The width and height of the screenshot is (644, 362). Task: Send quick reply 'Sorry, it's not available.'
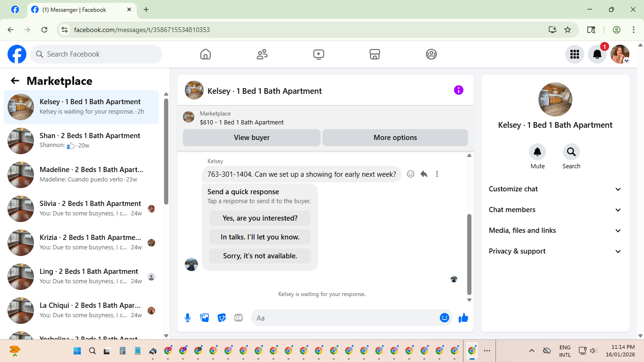click(x=260, y=256)
